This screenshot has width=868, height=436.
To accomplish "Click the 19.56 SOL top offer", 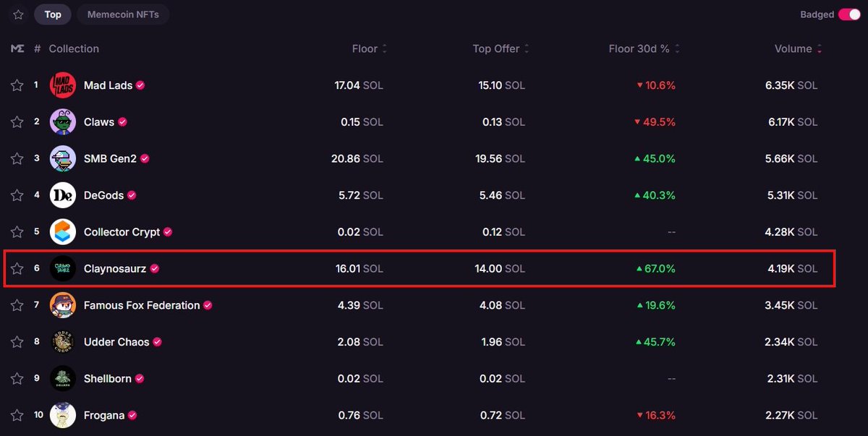I will 501,158.
